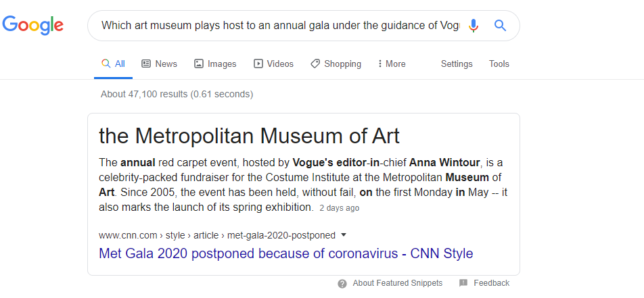This screenshot has height=298, width=644.
Task: Click the picture icon on the Images tab
Action: tap(199, 64)
